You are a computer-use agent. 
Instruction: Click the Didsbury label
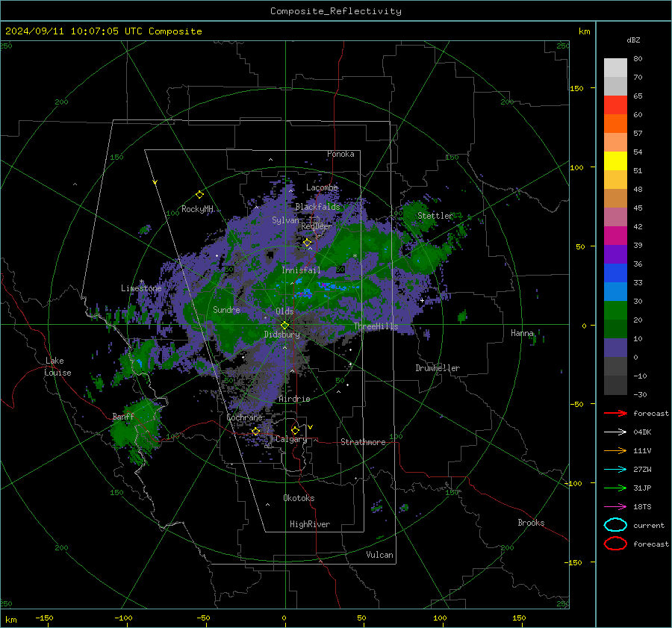282,335
